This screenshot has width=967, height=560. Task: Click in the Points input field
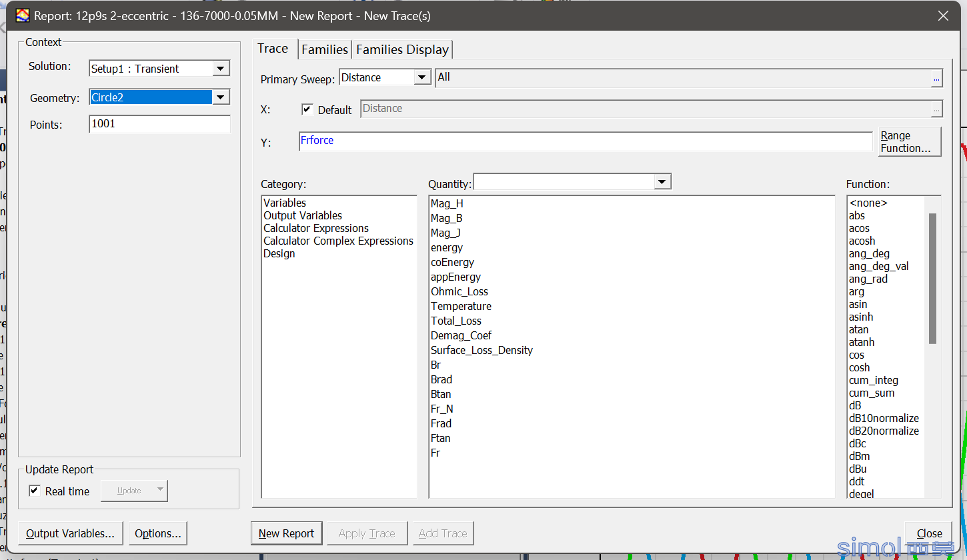[160, 124]
